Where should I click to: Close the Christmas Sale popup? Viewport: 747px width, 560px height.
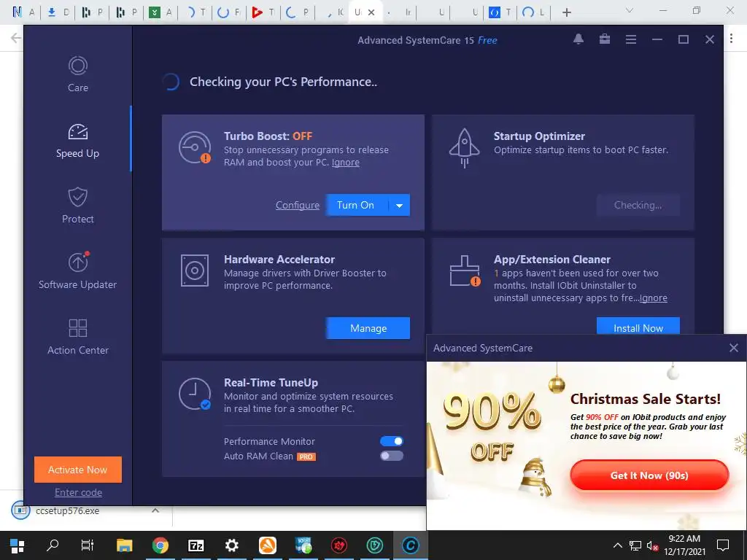tap(734, 348)
